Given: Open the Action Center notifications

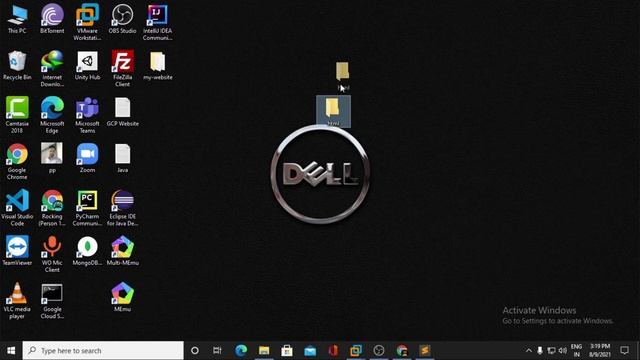Looking at the screenshot, I should 624,351.
